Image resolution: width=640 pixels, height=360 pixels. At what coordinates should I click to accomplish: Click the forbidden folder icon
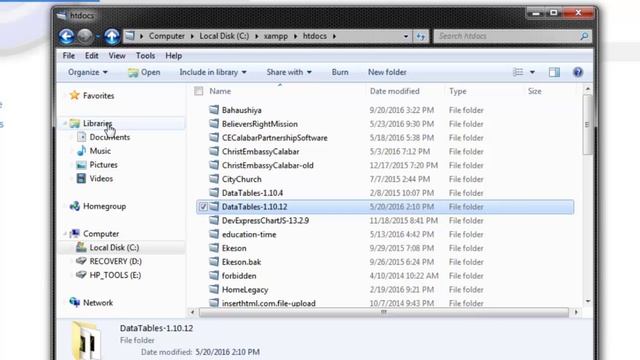(214, 276)
